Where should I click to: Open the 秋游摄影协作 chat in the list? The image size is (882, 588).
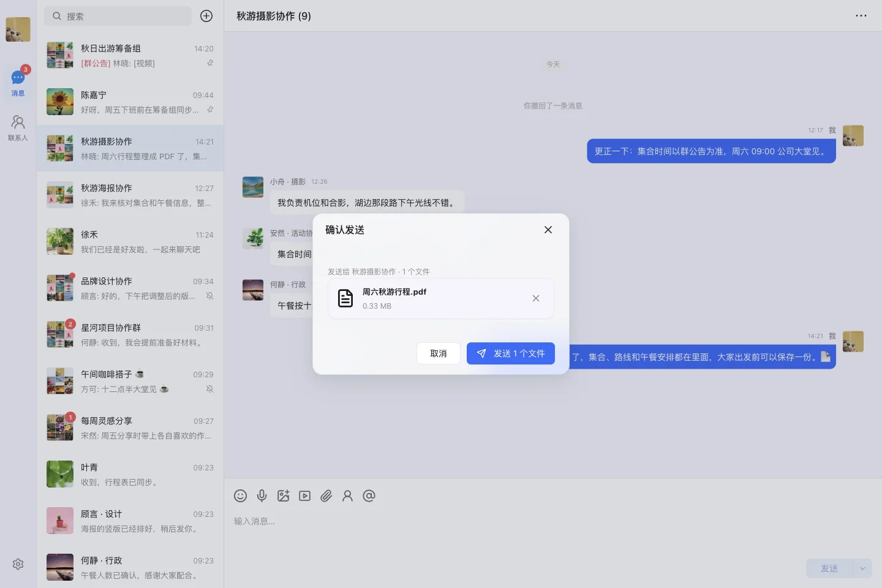pos(130,148)
